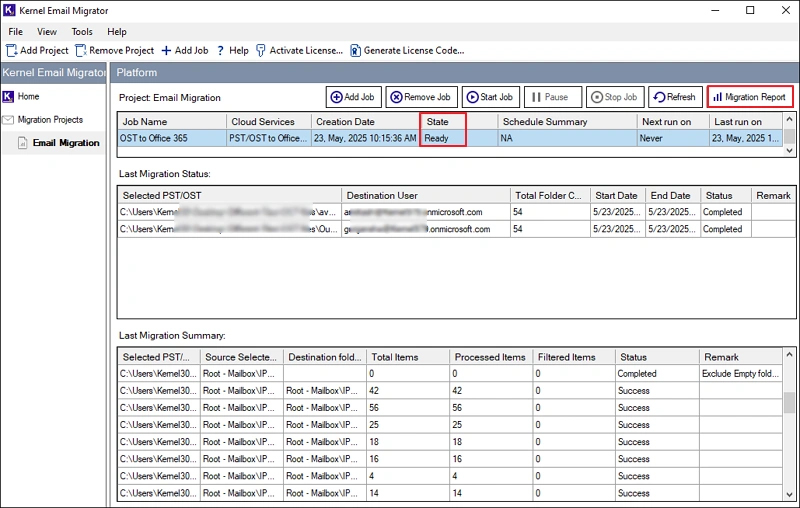Click the NA schedule summary cell
This screenshot has height=508, width=800.
[567, 138]
